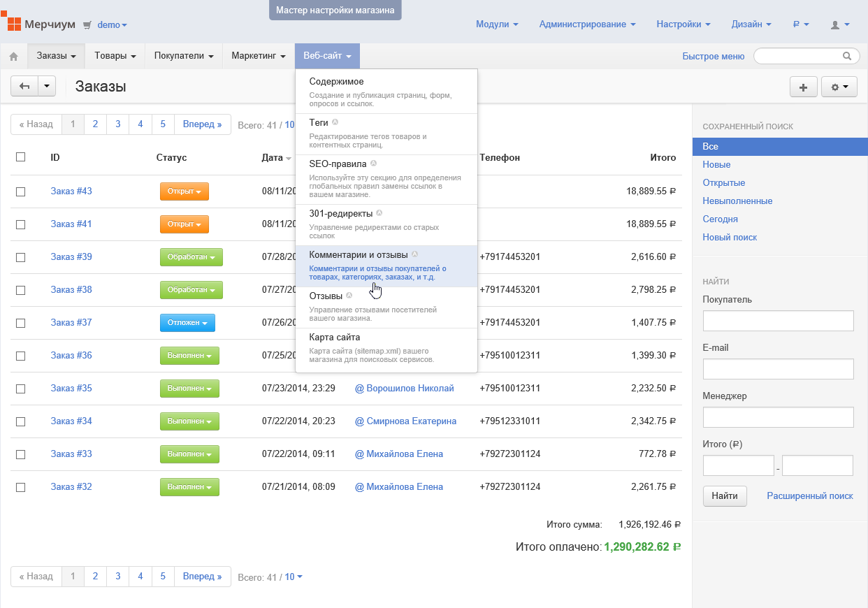Open status dropdown Обработан for order #39
The image size is (868, 608).
click(x=191, y=257)
